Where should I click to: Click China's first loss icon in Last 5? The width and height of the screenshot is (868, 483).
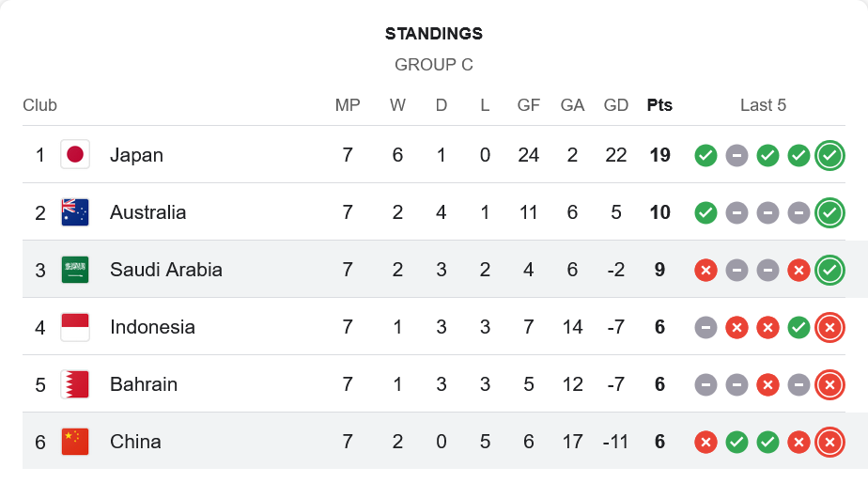(x=705, y=442)
